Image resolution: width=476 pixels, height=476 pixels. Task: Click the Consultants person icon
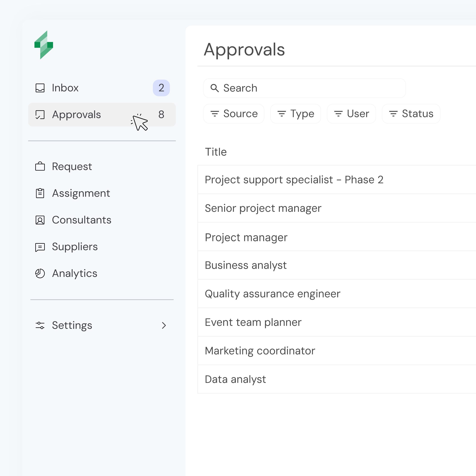coord(40,220)
